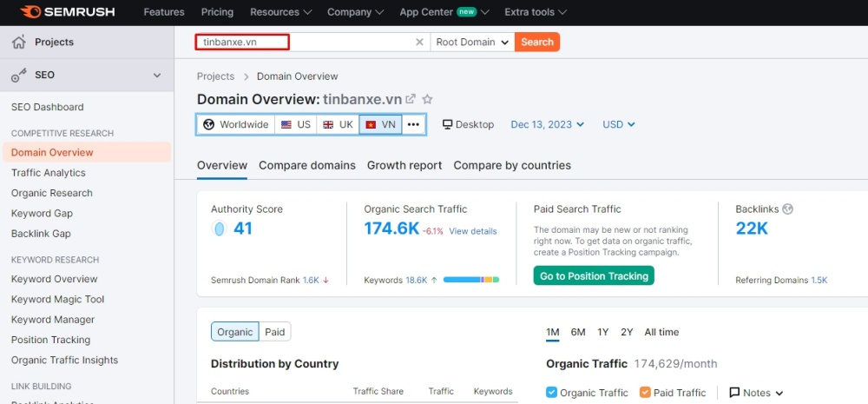This screenshot has width=868, height=404.
Task: Click the Projects home icon
Action: click(18, 42)
